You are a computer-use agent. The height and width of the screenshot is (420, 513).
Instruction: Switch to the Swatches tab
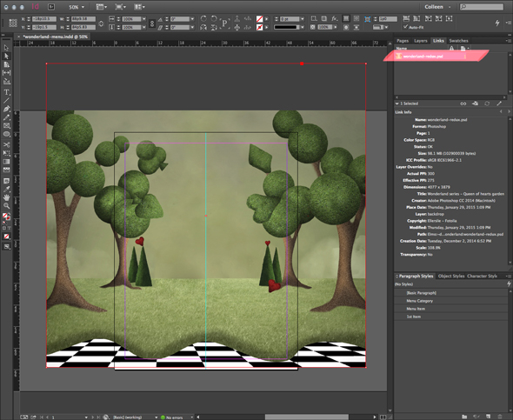click(x=458, y=41)
